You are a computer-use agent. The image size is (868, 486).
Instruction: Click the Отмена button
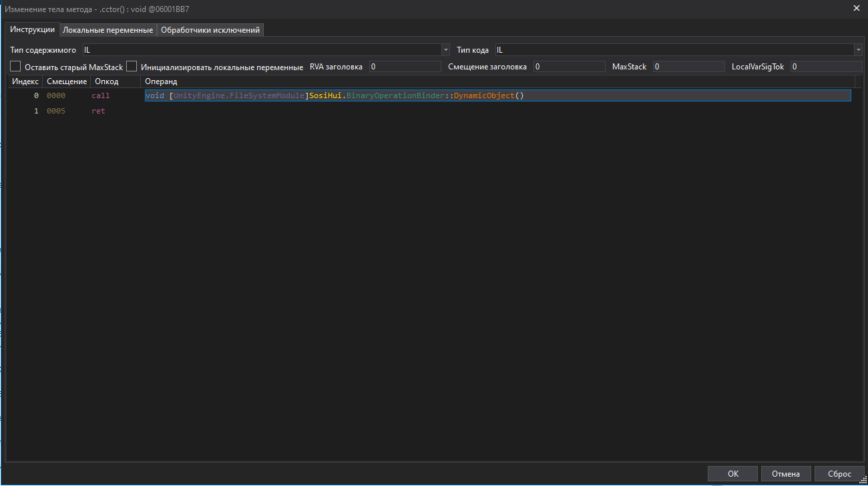(786, 474)
